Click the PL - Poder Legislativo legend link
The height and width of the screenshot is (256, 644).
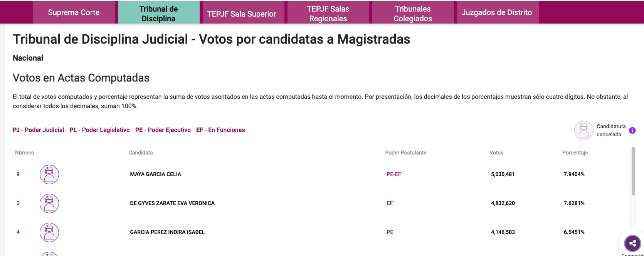coord(99,130)
